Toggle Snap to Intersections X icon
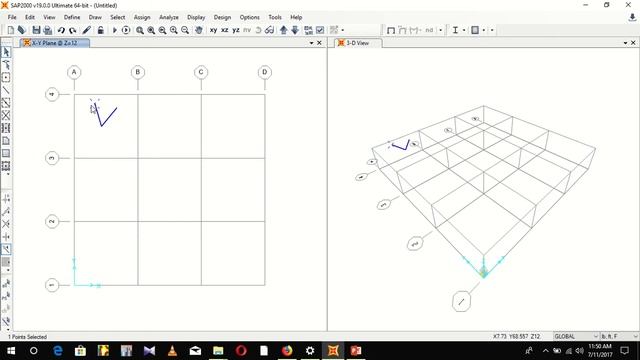The width and height of the screenshot is (640, 360). [x=6, y=224]
